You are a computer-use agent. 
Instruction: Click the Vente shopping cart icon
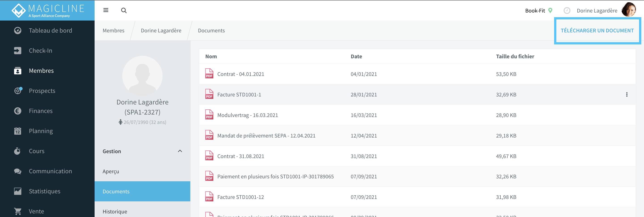click(18, 211)
